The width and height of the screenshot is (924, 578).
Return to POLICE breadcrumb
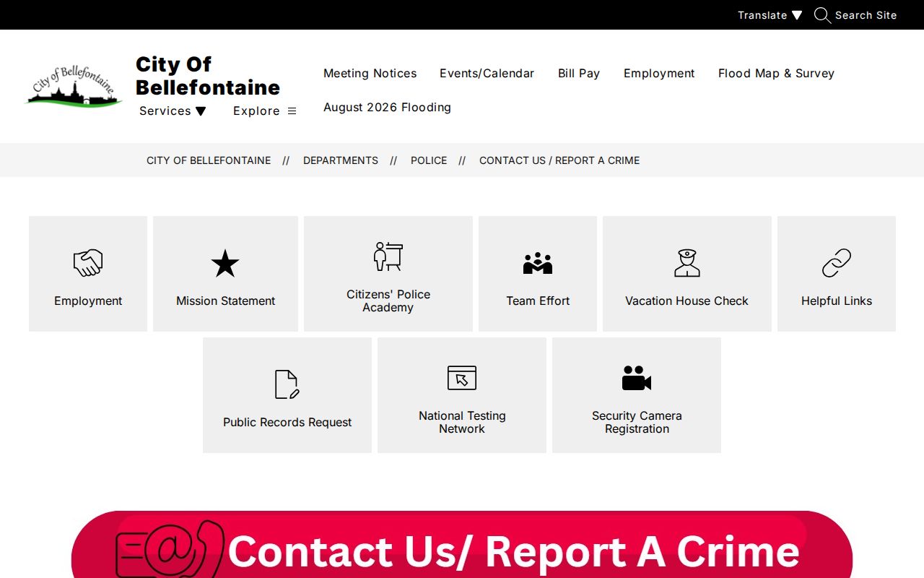point(429,160)
